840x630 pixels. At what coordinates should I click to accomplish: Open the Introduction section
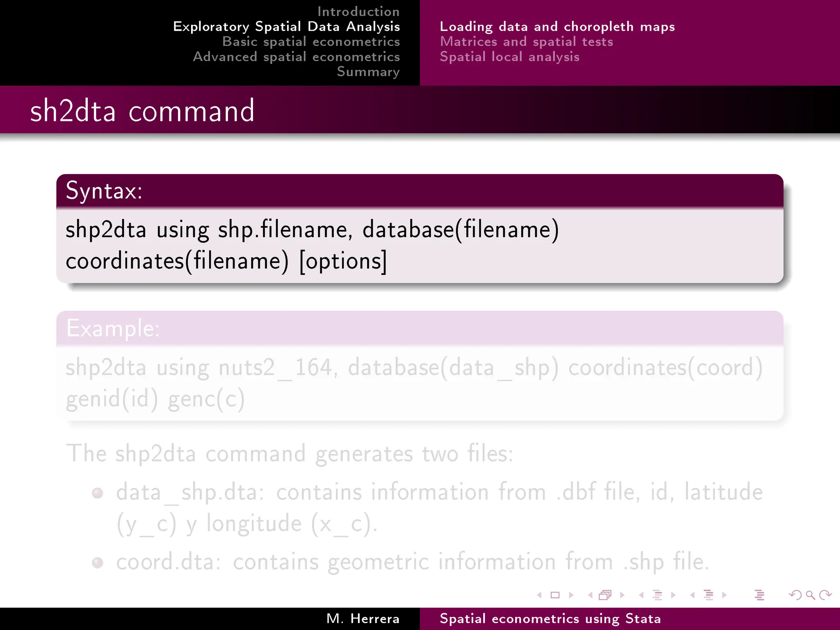pos(358,11)
